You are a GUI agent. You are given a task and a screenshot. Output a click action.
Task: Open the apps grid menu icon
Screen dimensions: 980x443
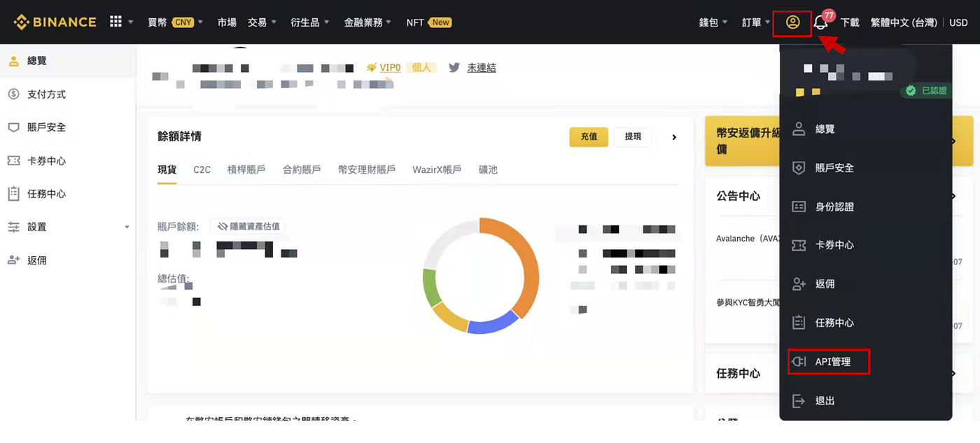point(116,22)
